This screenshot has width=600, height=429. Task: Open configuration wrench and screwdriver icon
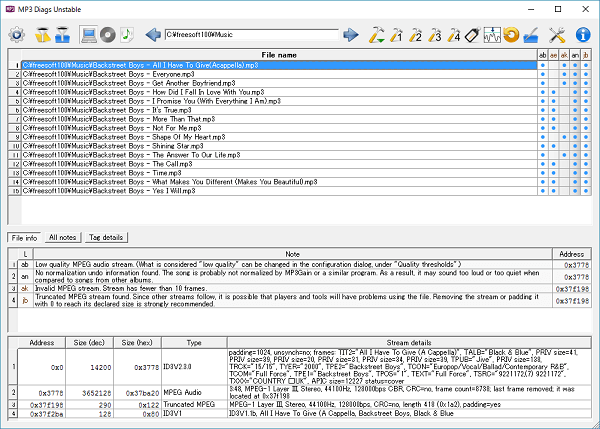pyautogui.click(x=558, y=35)
